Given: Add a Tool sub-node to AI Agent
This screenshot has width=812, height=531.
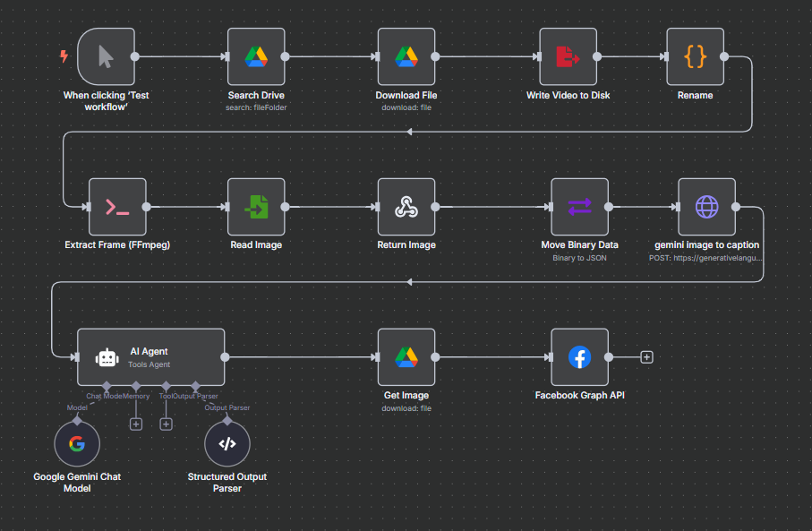Looking at the screenshot, I should tap(166, 424).
